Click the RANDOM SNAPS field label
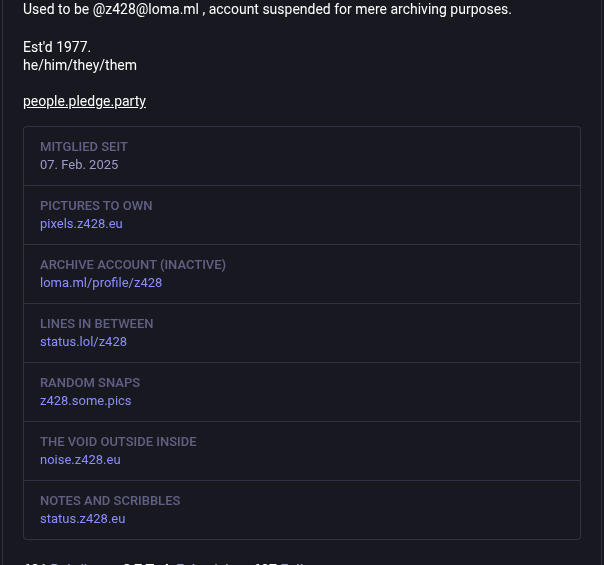This screenshot has height=565, width=604. (x=90, y=383)
